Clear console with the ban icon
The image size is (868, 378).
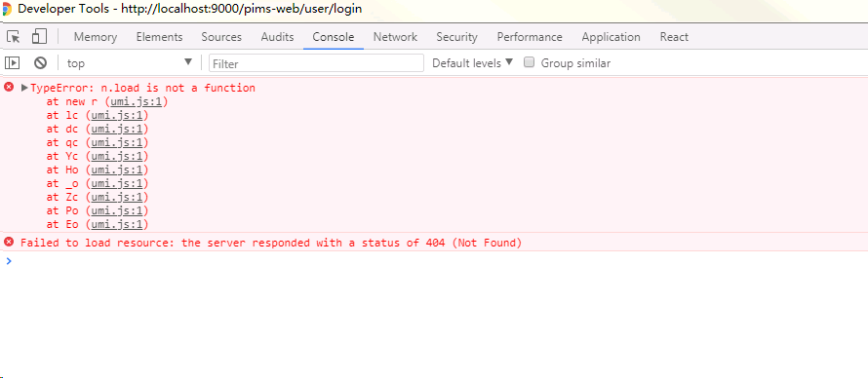pyautogui.click(x=40, y=63)
